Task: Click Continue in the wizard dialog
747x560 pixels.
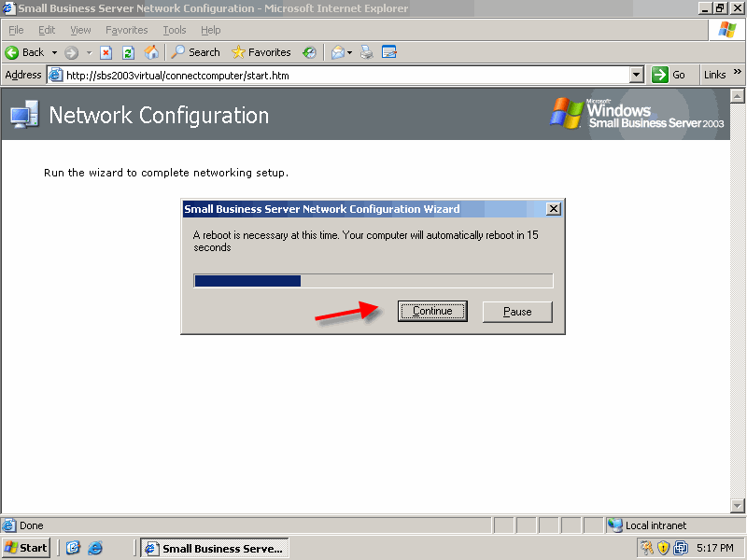Action: click(432, 311)
